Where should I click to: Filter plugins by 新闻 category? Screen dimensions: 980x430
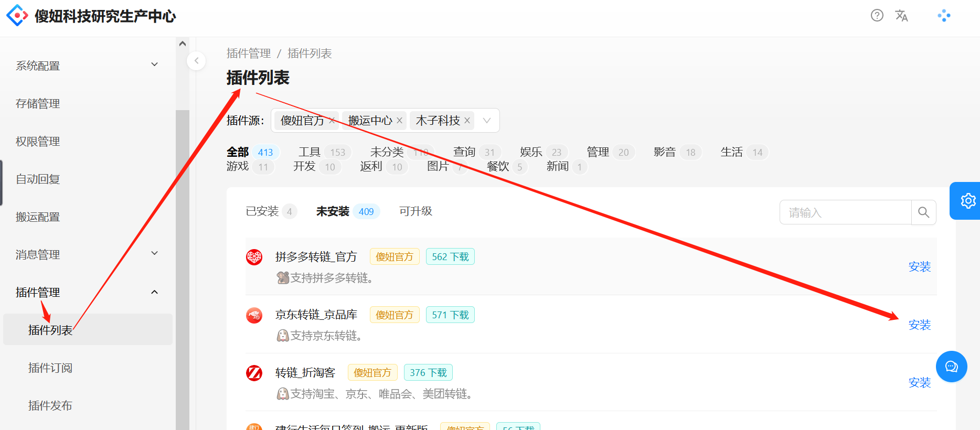567,167
